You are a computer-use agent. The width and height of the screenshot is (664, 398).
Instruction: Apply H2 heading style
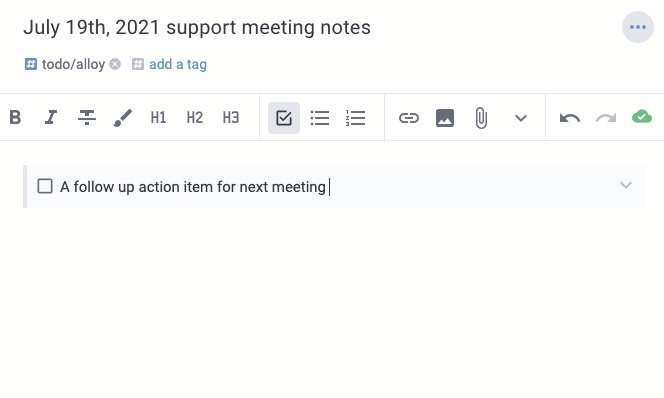(195, 117)
